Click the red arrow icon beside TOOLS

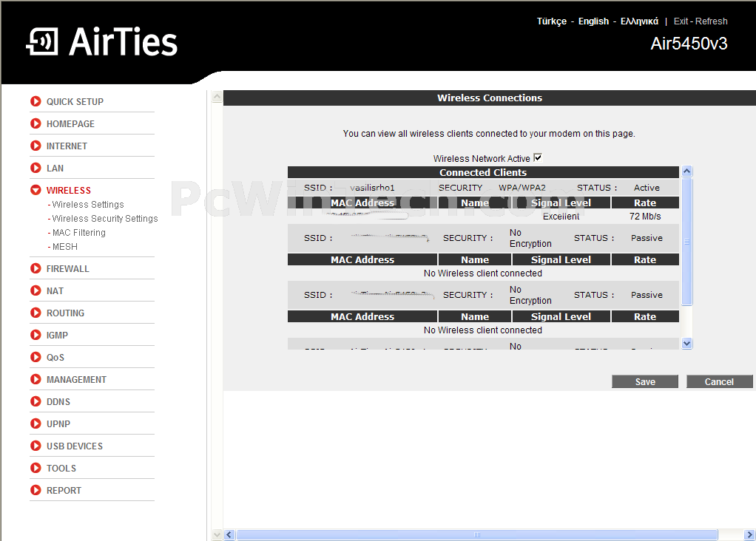[36, 468]
